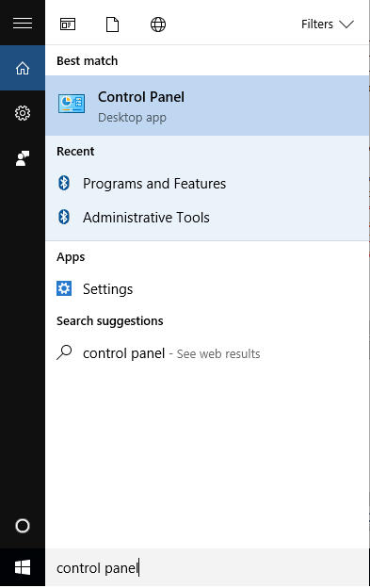This screenshot has width=370, height=588.
Task: Open Control Panel desktop app result
Action: [x=207, y=106]
